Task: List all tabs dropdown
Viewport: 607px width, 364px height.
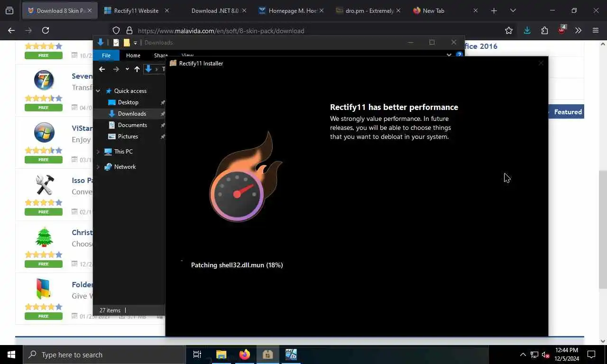Action: [513, 10]
